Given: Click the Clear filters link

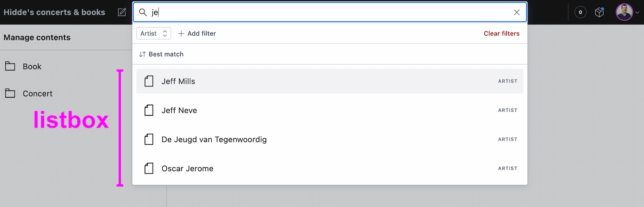Looking at the screenshot, I should (x=502, y=33).
